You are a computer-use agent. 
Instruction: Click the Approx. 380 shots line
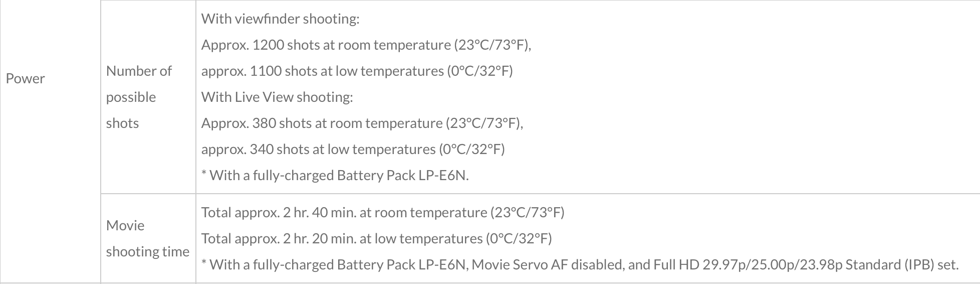[362, 123]
